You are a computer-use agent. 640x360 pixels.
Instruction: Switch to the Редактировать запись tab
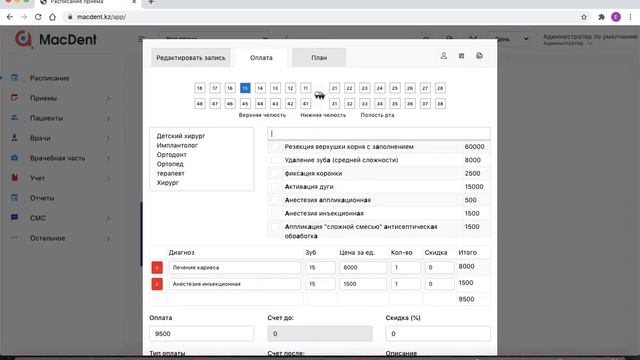tap(191, 58)
